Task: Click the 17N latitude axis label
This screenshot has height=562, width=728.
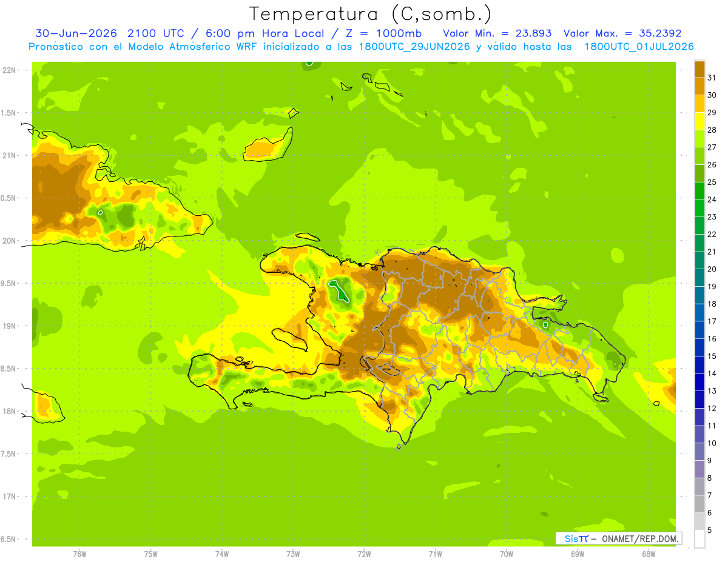Action: pos(10,497)
